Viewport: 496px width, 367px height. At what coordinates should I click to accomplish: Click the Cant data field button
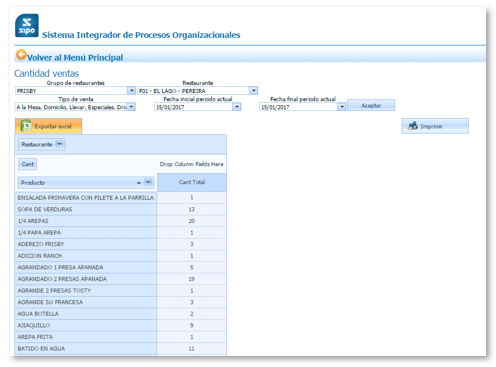[x=28, y=164]
